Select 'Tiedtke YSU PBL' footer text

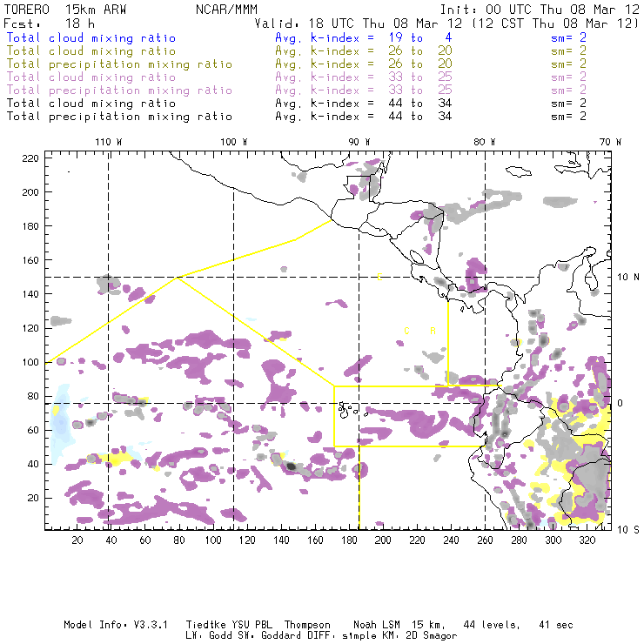229,625
